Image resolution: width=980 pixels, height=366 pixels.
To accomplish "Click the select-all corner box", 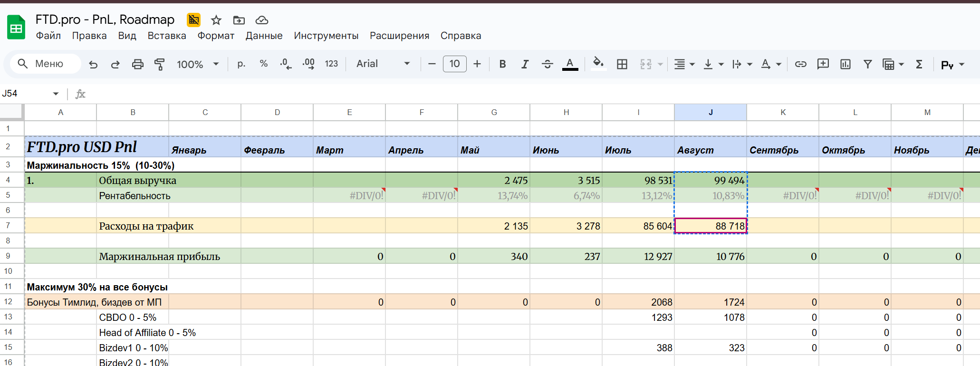I will tap(11, 112).
